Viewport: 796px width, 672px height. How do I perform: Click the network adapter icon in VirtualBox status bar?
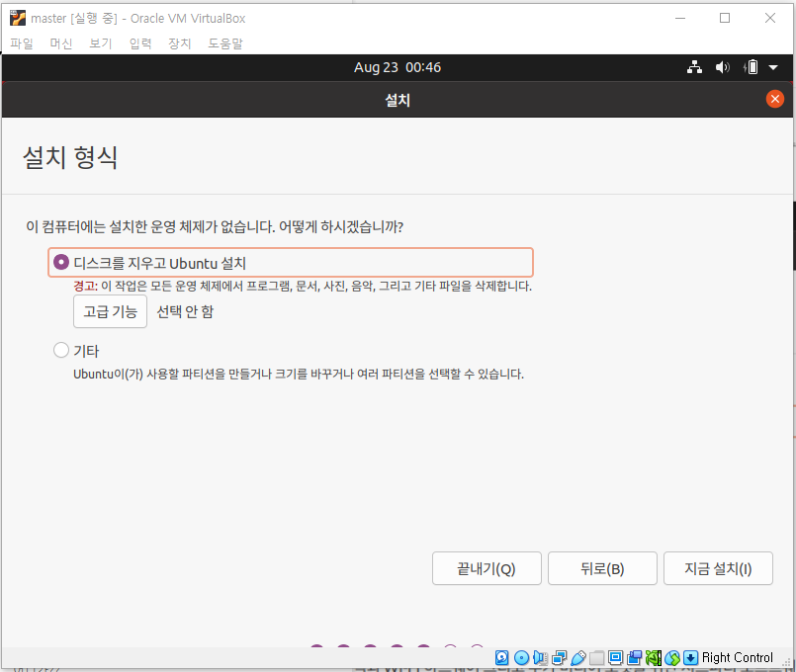tap(559, 658)
